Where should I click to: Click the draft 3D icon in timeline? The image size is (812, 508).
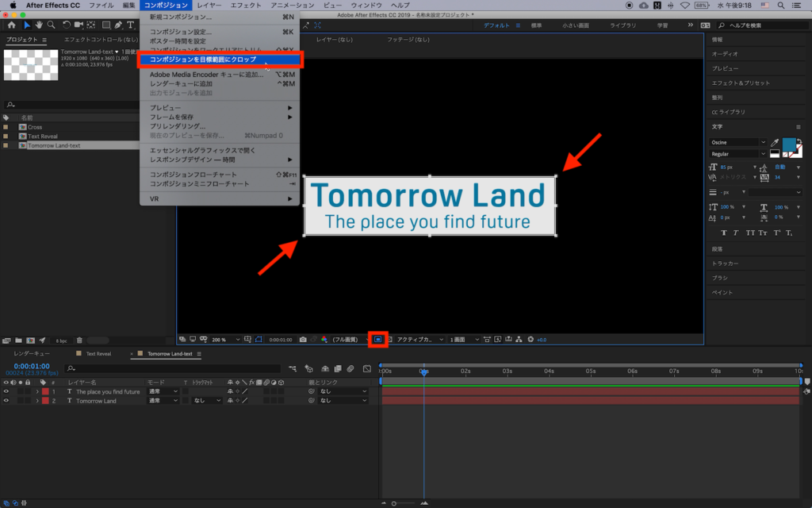(308, 368)
